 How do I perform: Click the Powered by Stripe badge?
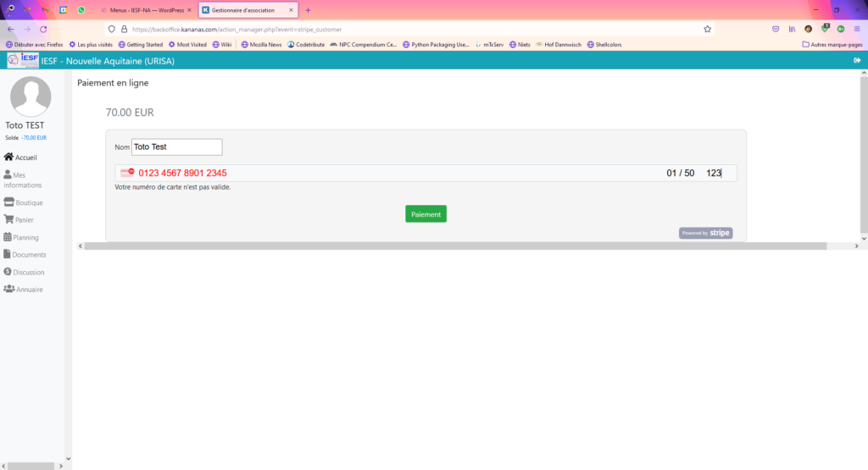(706, 233)
